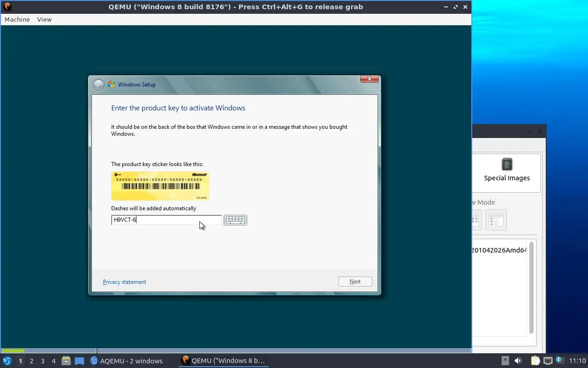Close the AQEMU window behind QEMU
This screenshot has width=588, height=368.
(x=540, y=131)
